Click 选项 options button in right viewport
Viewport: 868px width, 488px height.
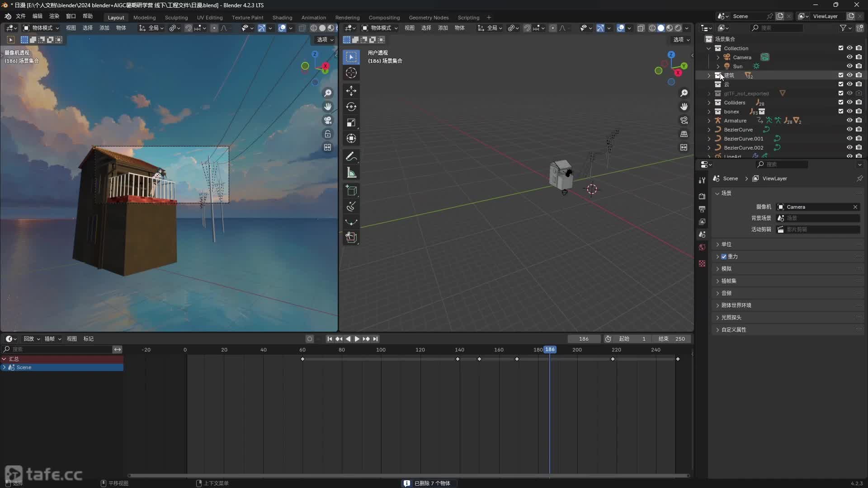click(681, 40)
